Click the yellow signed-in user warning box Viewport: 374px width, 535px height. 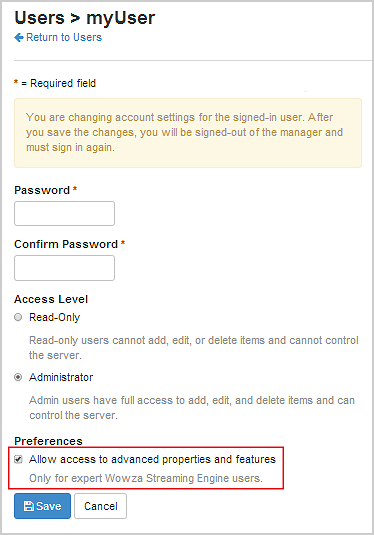click(x=188, y=133)
